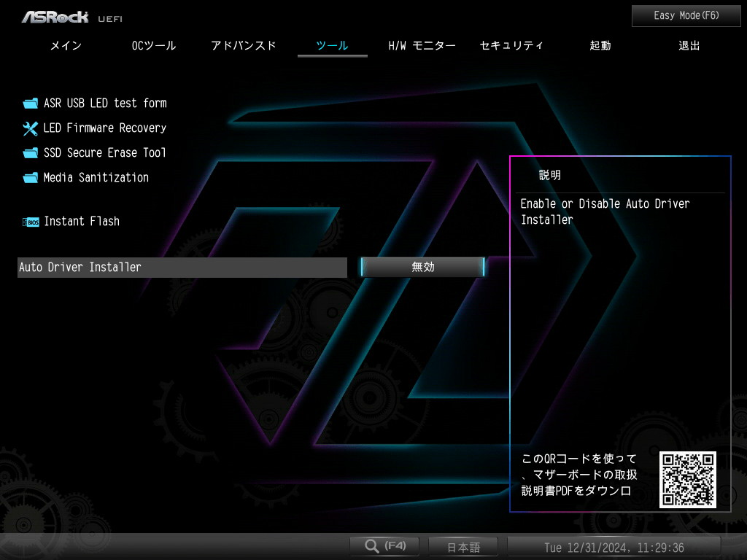
Task: Click the date and time display
Action: click(614, 548)
